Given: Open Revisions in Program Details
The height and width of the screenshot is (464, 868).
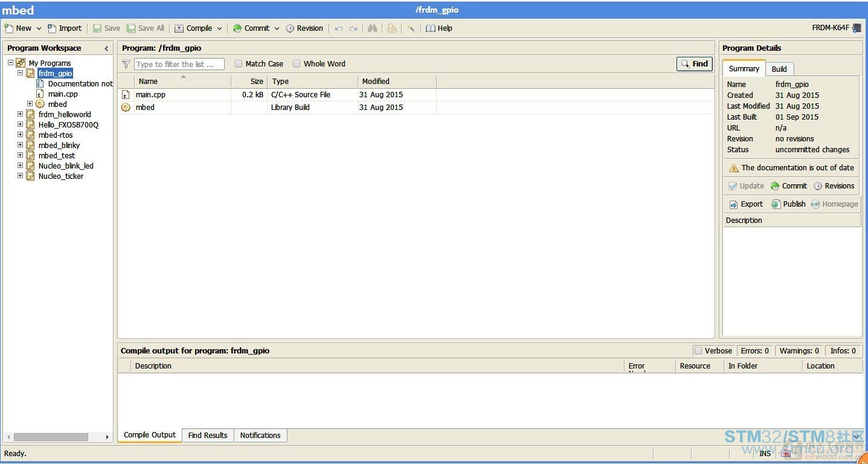Looking at the screenshot, I should 834,186.
